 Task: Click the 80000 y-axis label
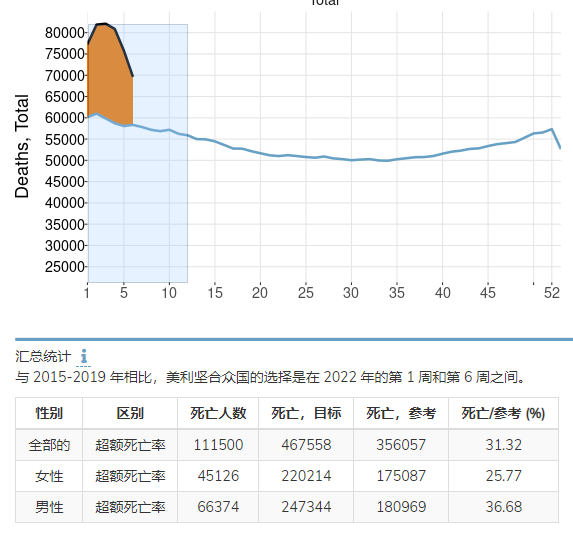65,33
